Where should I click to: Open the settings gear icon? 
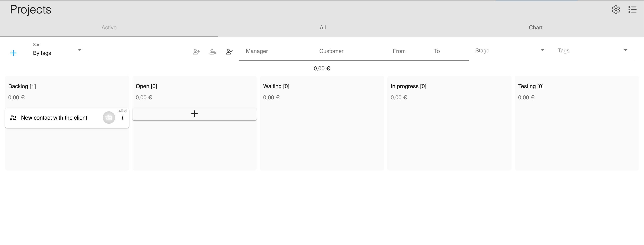615,10
